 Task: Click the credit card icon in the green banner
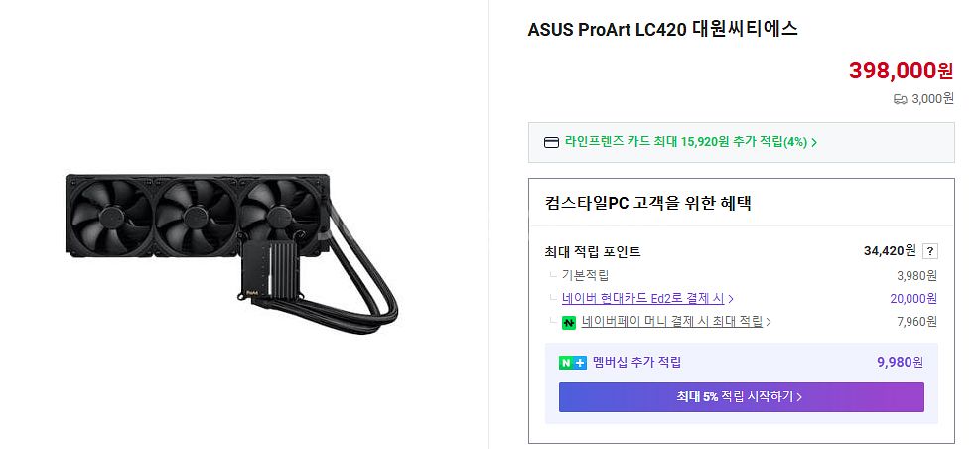tap(552, 142)
